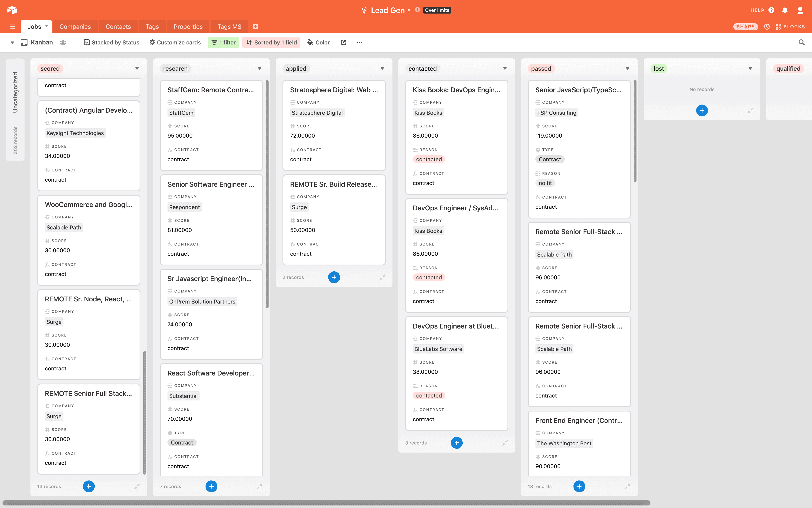Expand the Uncategorized stack
812x508 pixels.
click(x=15, y=110)
